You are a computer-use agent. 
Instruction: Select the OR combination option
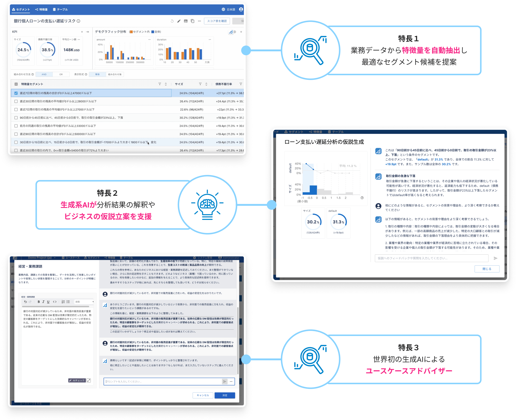coord(61,75)
